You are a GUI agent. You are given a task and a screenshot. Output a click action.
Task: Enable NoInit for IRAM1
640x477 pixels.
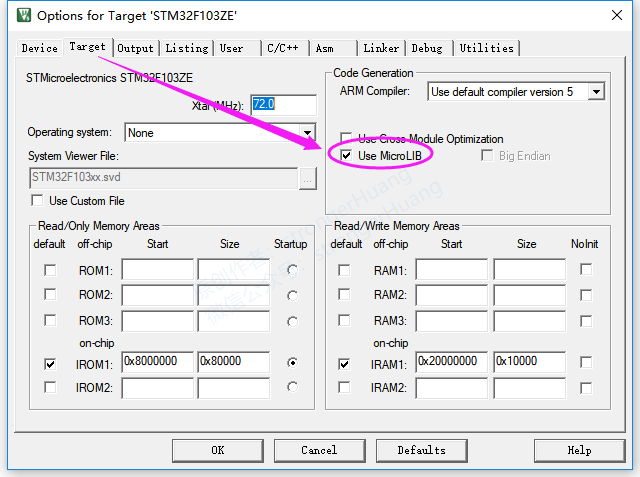pos(586,362)
